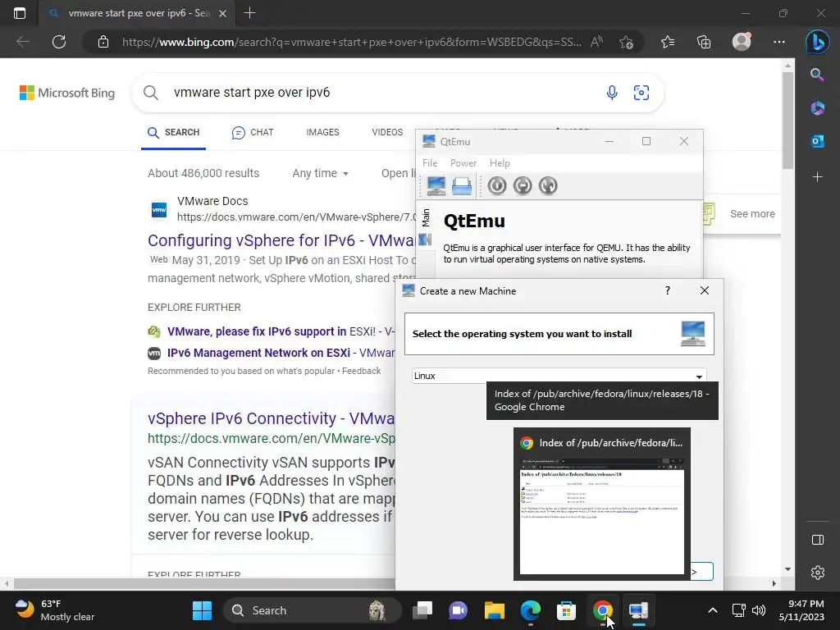Click the QtEmu Restart power toolbar button
The height and width of the screenshot is (630, 840).
(547, 186)
